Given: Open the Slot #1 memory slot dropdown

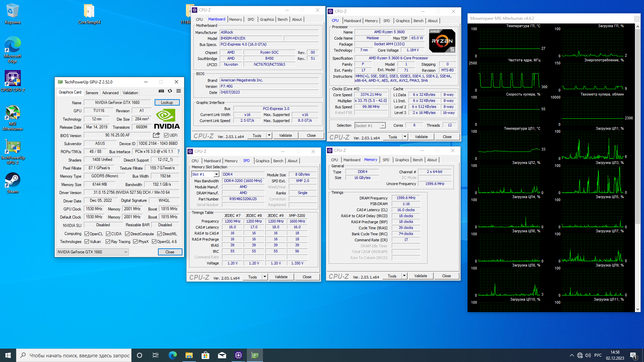Looking at the screenshot, I should [216, 174].
